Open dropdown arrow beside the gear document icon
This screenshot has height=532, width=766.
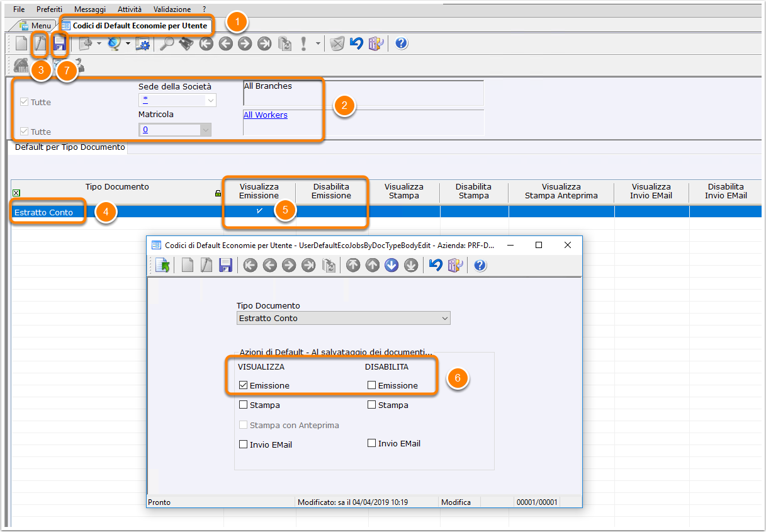99,43
